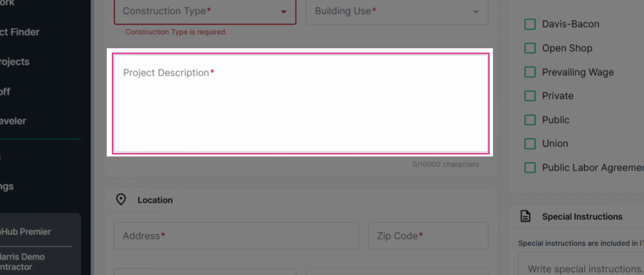This screenshot has height=275, width=644.
Task: Select the Private checkbox
Action: point(530,96)
